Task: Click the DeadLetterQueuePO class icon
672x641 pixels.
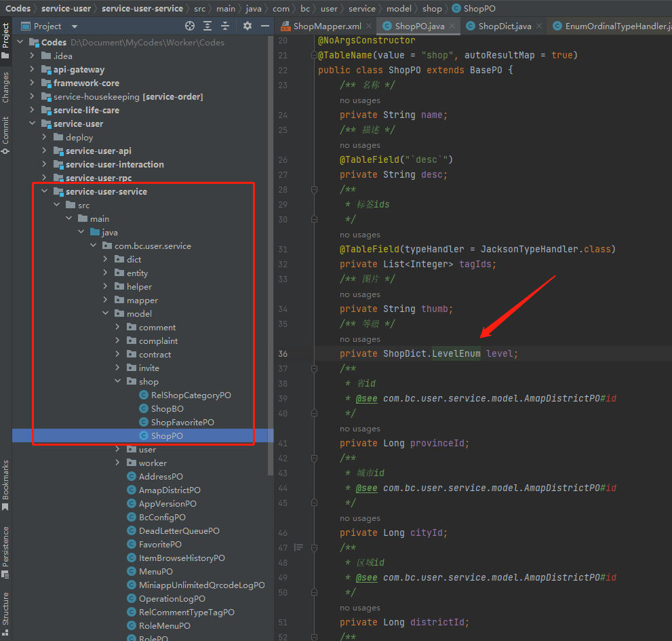Action: tap(132, 531)
